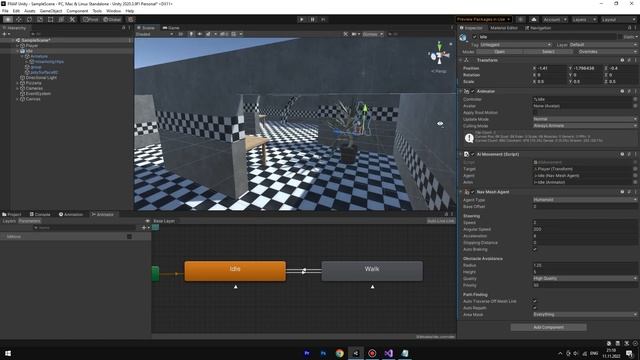Expand the Player object in Hierarchy
Image resolution: width=640 pixels, height=360 pixels.
[x=18, y=46]
